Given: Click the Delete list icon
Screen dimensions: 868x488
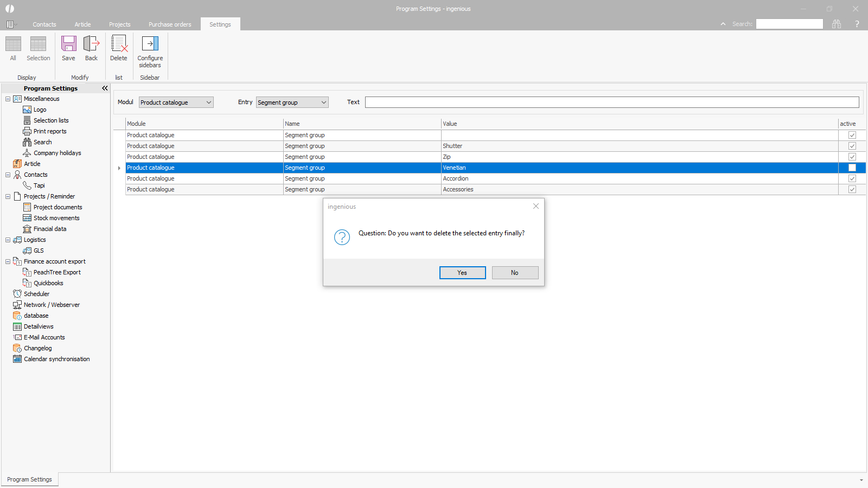Looking at the screenshot, I should 118,48.
